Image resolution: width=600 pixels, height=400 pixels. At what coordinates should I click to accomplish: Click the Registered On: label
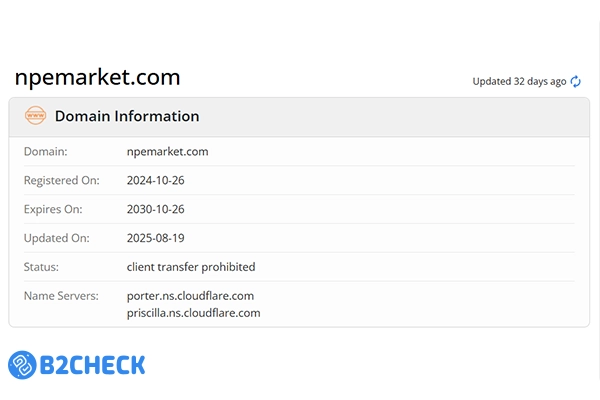click(59, 181)
